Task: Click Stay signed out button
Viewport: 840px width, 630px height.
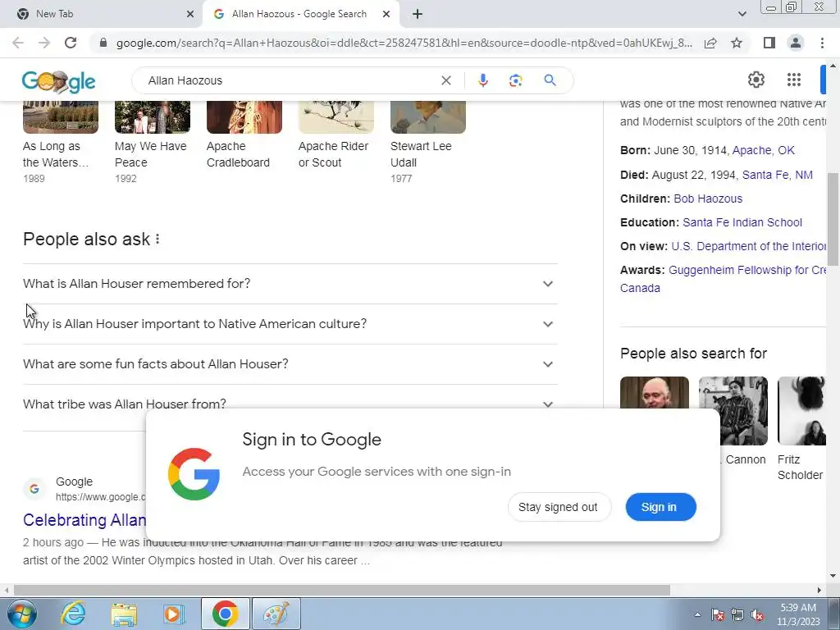Action: [x=559, y=507]
